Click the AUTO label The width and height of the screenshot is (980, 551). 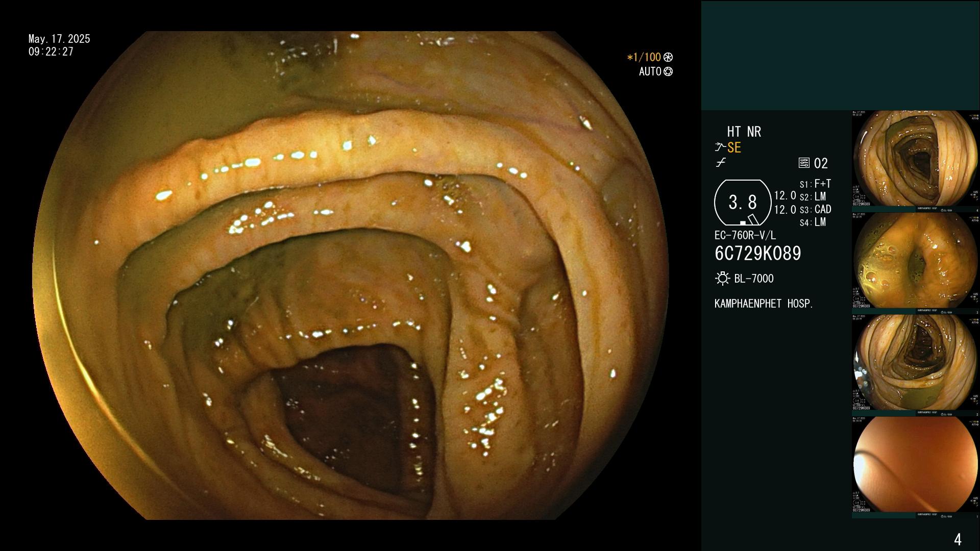(650, 71)
